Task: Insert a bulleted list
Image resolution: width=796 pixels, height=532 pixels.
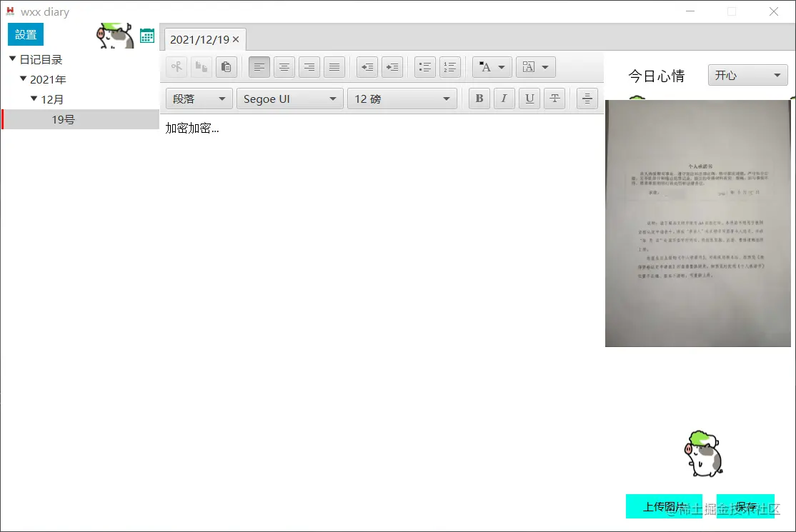Action: [425, 67]
